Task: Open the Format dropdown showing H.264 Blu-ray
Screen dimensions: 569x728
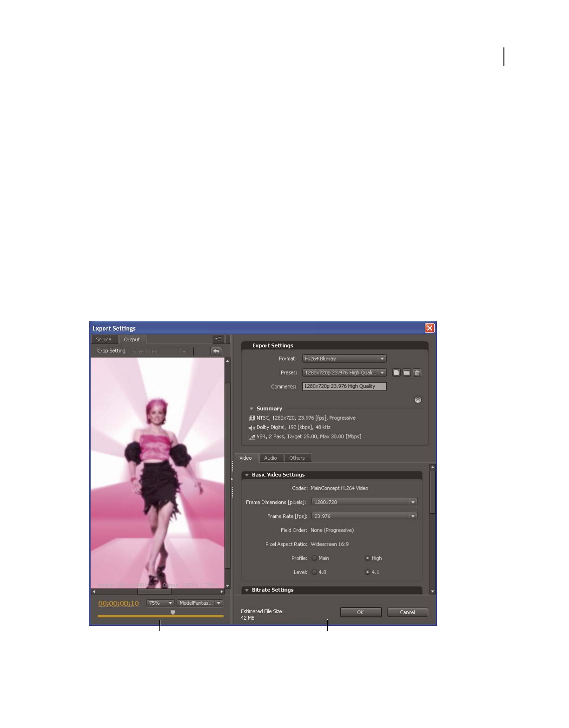Action: pos(344,358)
